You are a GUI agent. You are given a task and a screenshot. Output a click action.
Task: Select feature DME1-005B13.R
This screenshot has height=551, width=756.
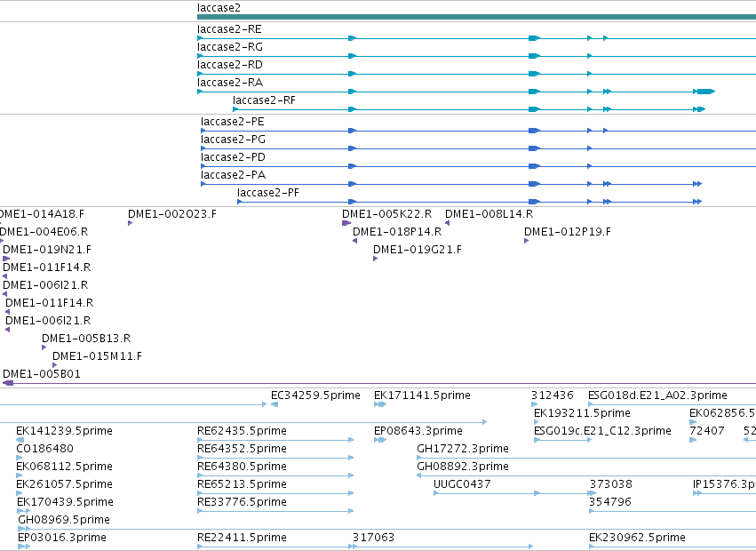(86, 339)
